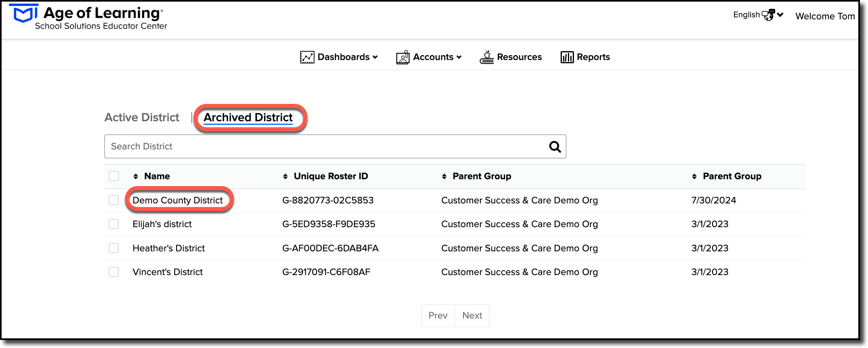Select the Vincent's District checkbox
Screen dimensions: 868x348
[x=114, y=272]
